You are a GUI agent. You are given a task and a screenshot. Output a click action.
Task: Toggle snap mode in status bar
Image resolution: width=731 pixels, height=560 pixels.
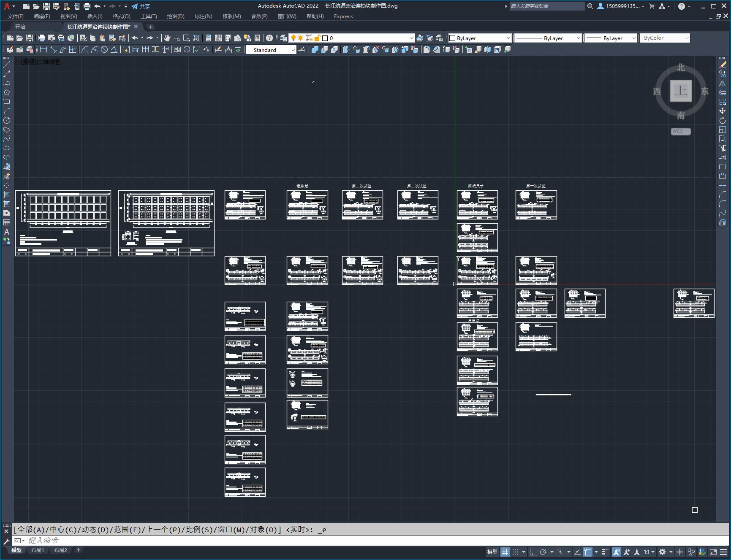pyautogui.click(x=515, y=552)
